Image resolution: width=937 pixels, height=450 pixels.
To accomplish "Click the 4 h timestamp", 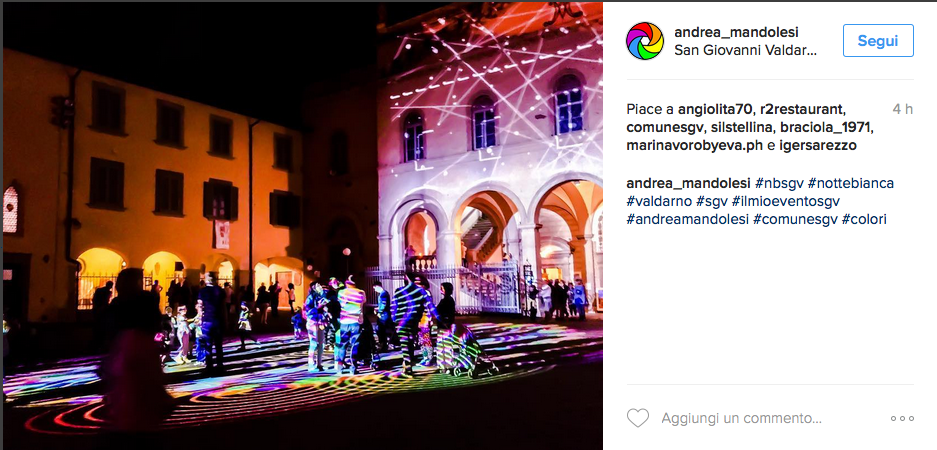I will click(902, 109).
